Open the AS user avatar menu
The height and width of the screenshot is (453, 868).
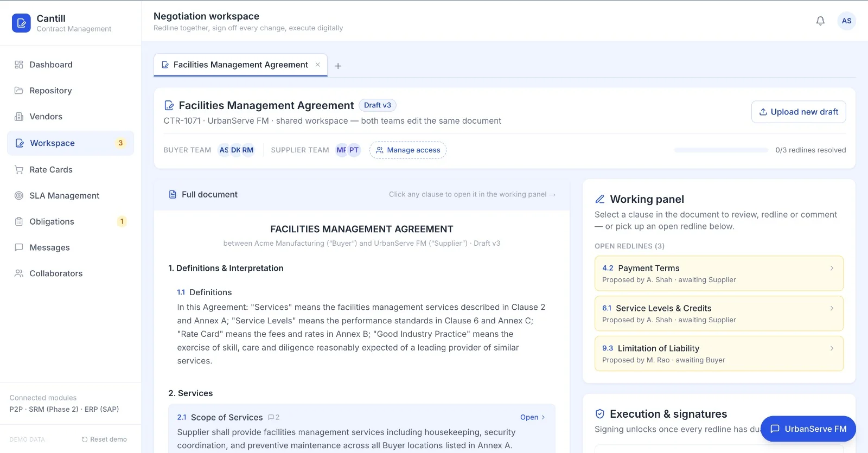(x=846, y=21)
